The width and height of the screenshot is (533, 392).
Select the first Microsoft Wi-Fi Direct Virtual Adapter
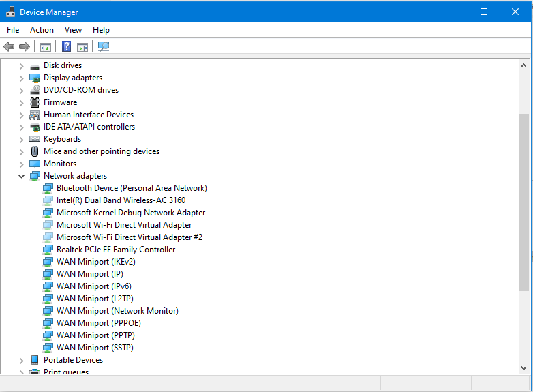pos(124,225)
